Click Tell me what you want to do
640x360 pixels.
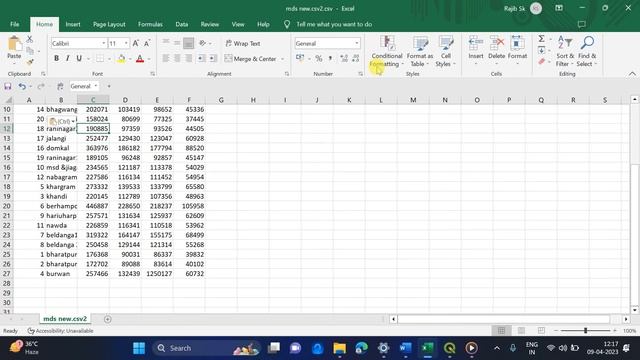pos(334,24)
